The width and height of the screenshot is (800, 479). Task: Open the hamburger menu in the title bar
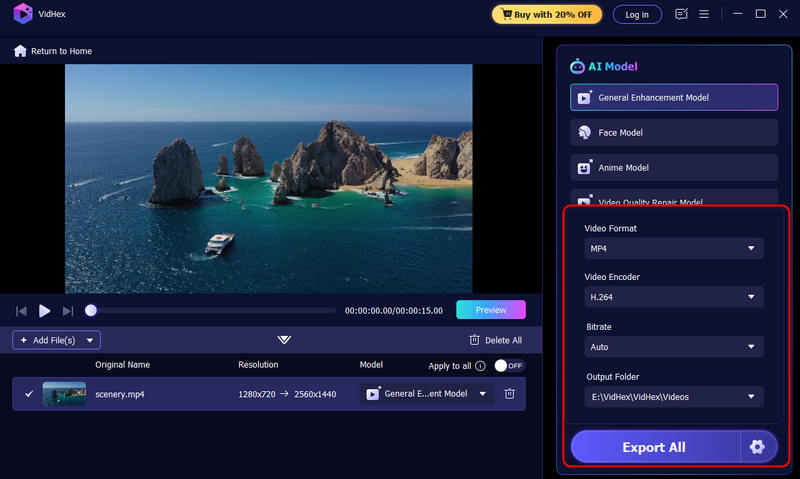coord(705,14)
